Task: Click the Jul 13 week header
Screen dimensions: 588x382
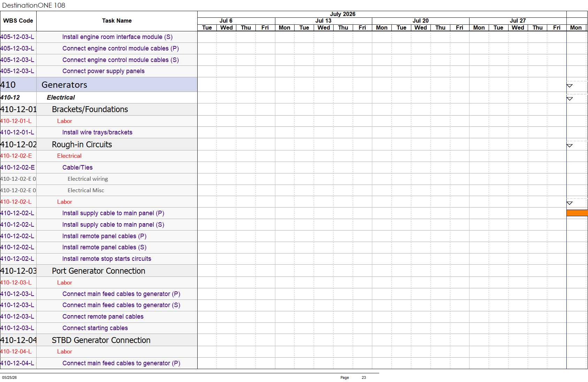Action: pos(323,21)
